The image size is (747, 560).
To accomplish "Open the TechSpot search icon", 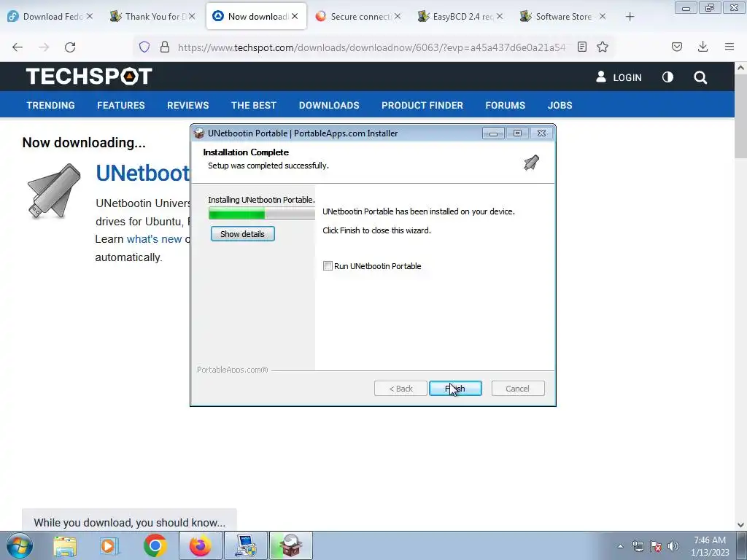I will coord(700,77).
